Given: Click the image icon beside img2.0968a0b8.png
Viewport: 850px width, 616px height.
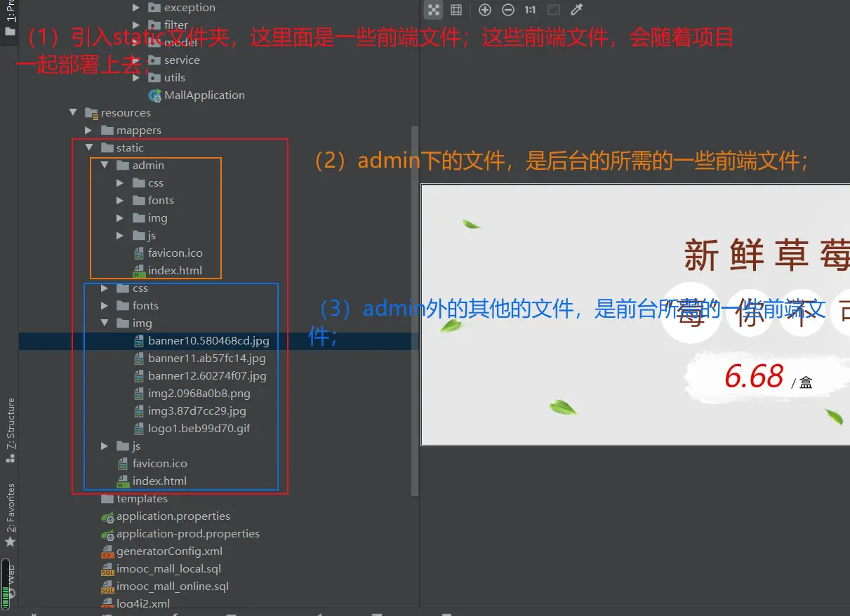Looking at the screenshot, I should point(139,394).
